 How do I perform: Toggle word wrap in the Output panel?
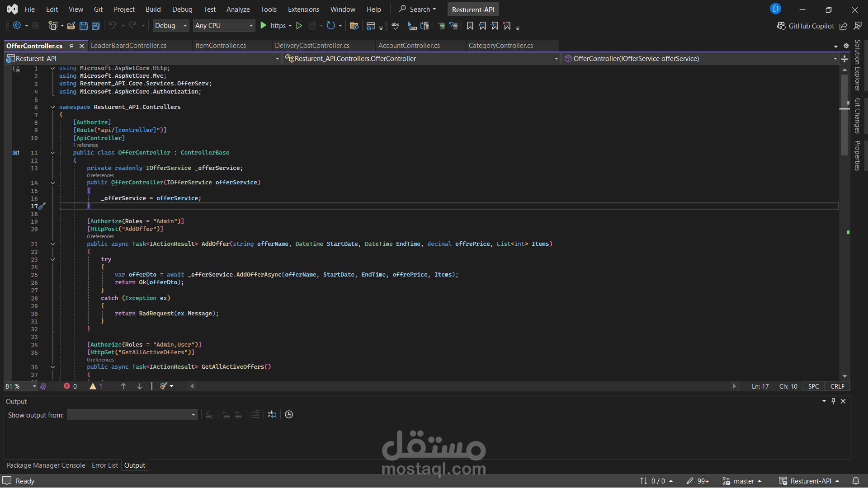[x=272, y=414]
